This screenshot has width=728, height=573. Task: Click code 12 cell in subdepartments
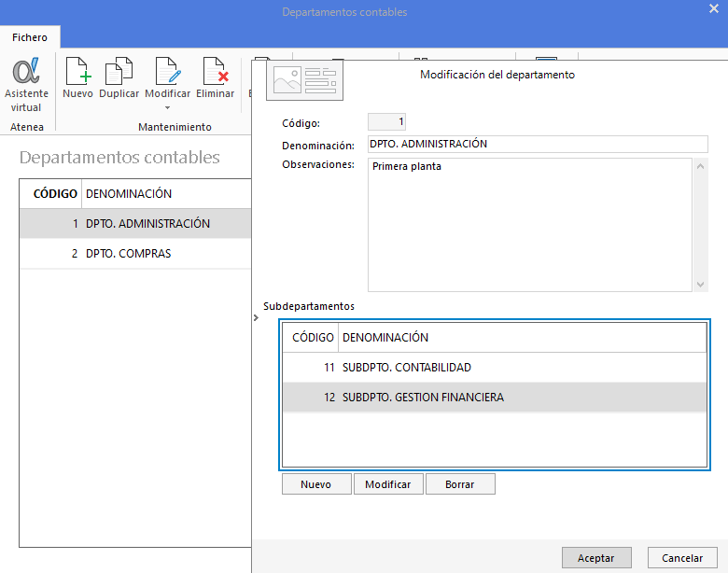(x=311, y=397)
